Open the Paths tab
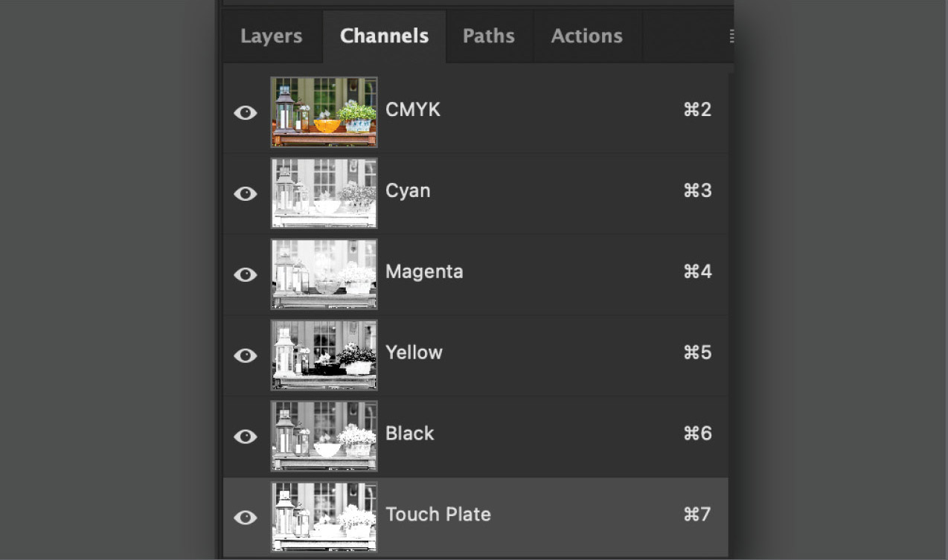This screenshot has width=948, height=560. pyautogui.click(x=489, y=36)
